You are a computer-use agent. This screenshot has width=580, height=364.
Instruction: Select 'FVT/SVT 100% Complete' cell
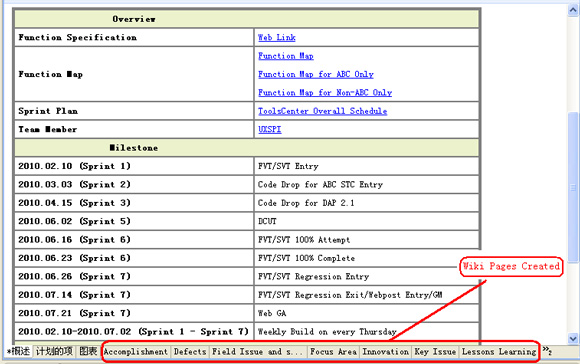tap(367, 258)
